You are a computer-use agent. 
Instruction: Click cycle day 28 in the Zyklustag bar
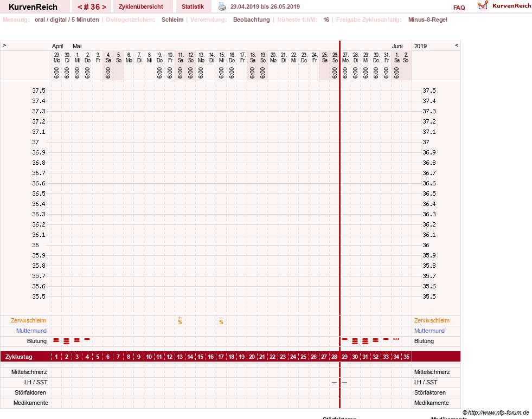pos(334,357)
